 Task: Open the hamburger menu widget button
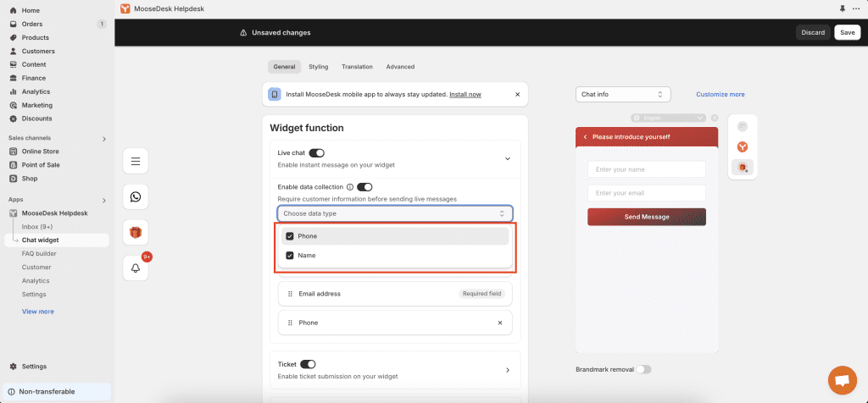136,161
